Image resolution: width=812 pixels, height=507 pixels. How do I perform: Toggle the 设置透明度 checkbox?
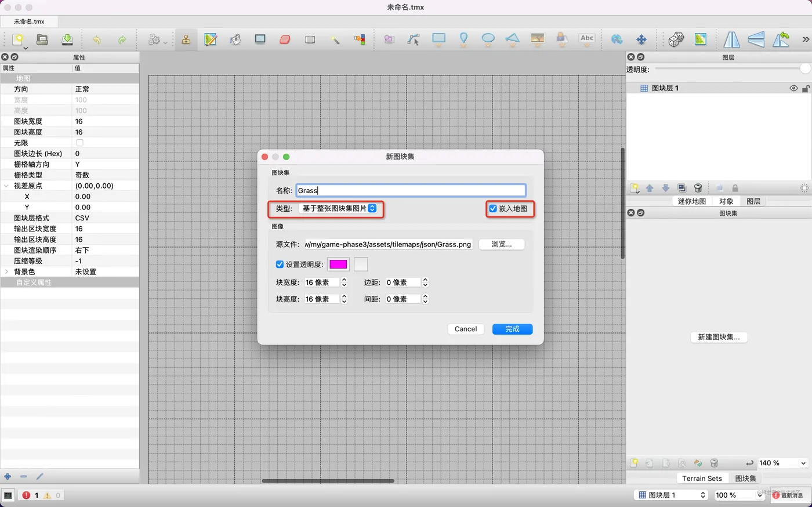tap(280, 265)
